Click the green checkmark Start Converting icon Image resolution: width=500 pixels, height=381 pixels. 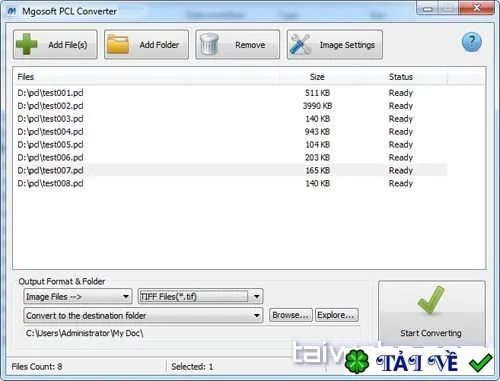tap(431, 301)
